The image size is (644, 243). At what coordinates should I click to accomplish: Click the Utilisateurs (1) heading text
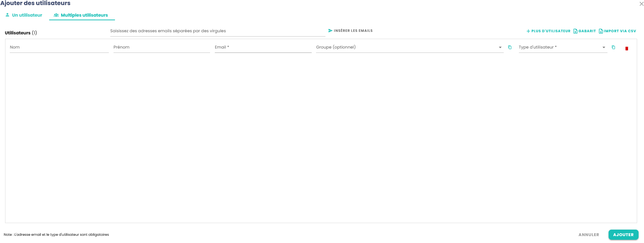pos(21,33)
